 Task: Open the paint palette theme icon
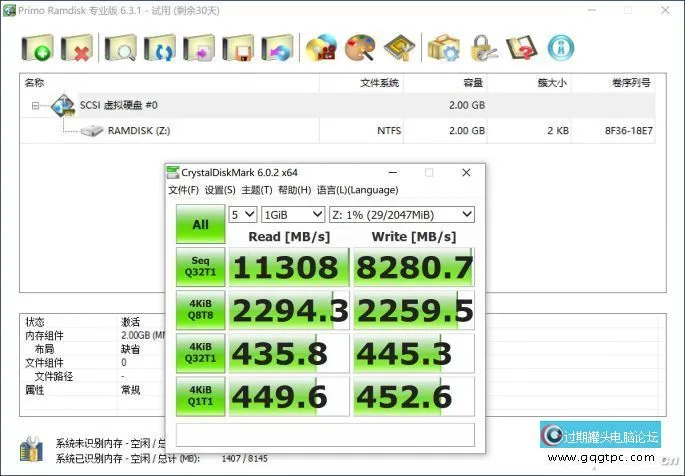(x=360, y=48)
